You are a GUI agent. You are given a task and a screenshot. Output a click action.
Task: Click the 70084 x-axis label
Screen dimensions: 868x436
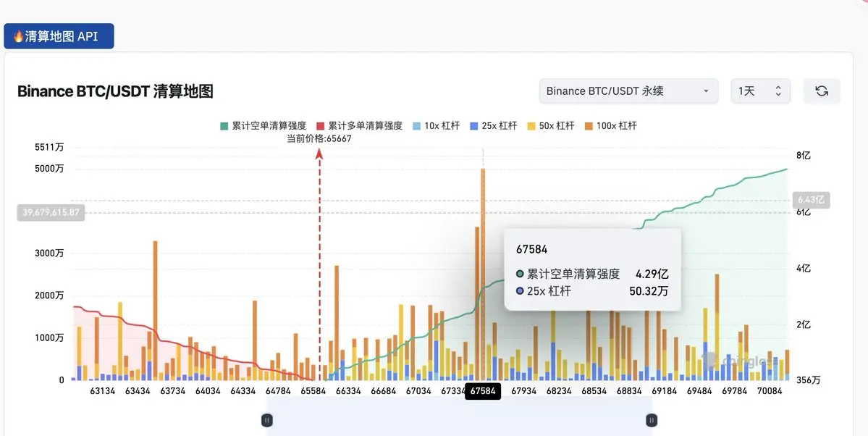(x=770, y=391)
